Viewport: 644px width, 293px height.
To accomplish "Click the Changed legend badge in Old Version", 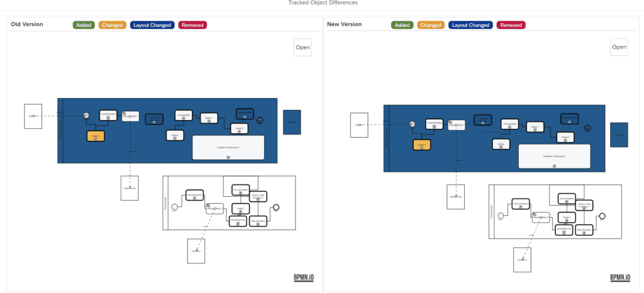I will (113, 25).
